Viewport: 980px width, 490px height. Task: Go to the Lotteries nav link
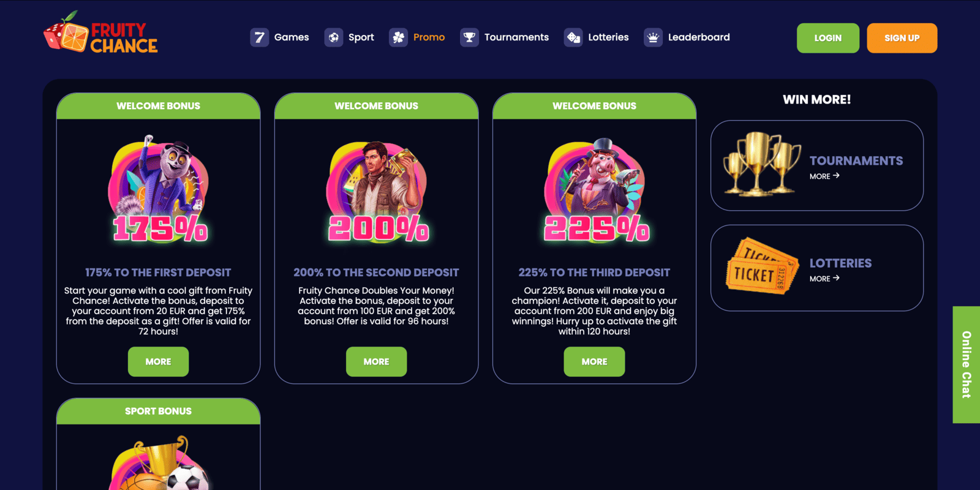pos(608,37)
